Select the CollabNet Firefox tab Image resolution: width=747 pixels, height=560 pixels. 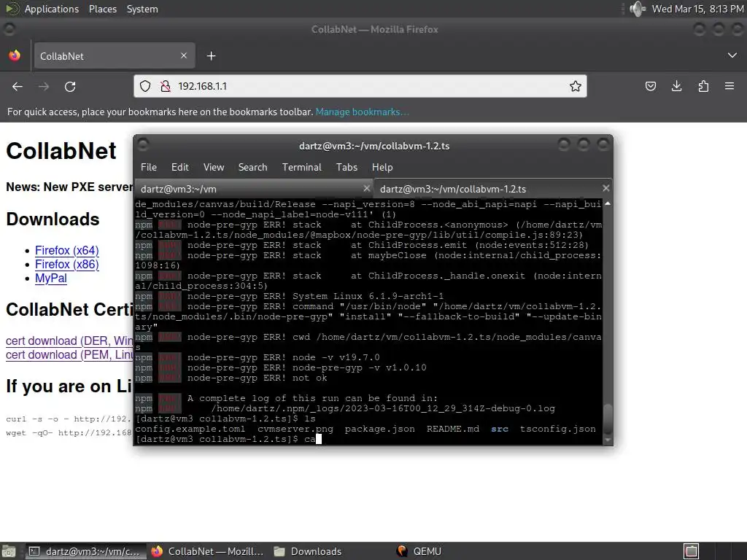pos(113,56)
